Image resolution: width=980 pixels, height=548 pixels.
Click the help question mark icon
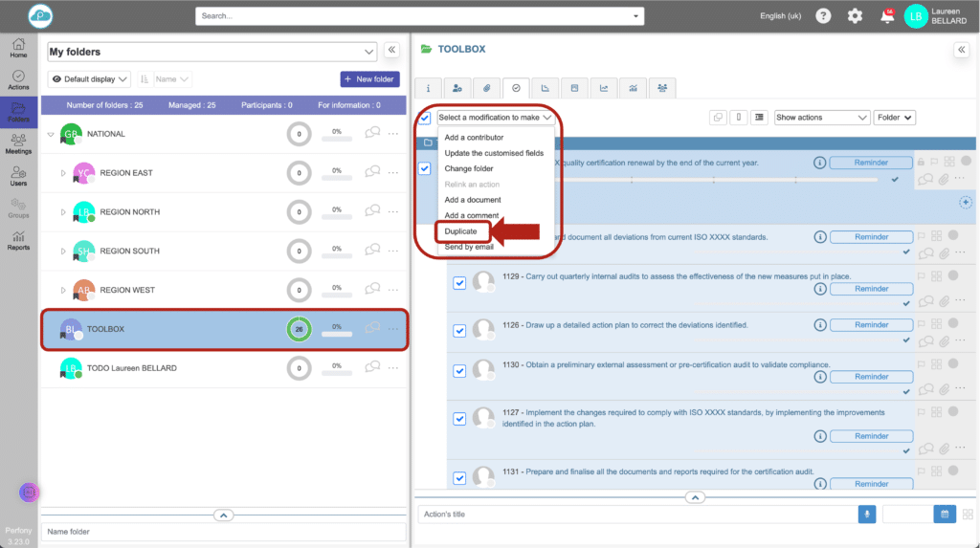point(823,16)
